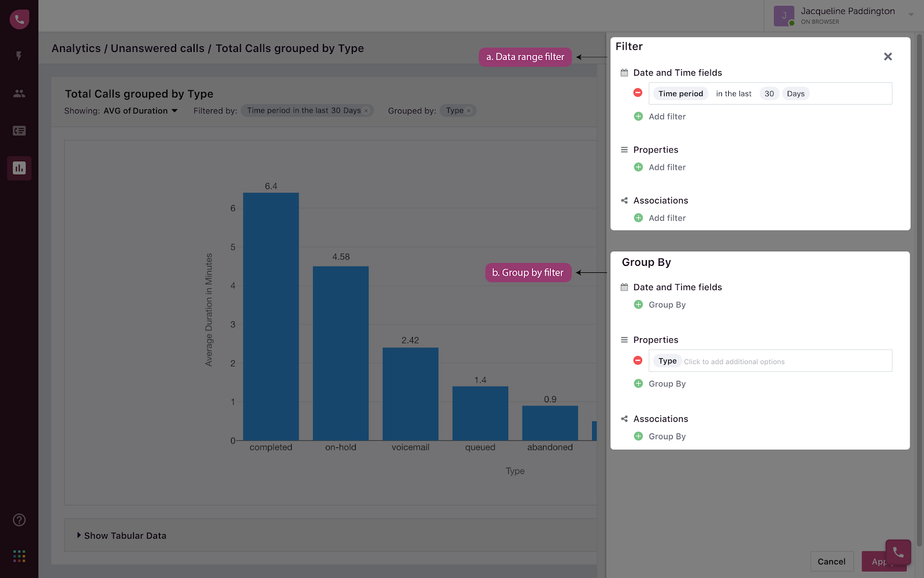This screenshot has width=924, height=578.
Task: Click the on-hold bar in the chart
Action: point(341,353)
